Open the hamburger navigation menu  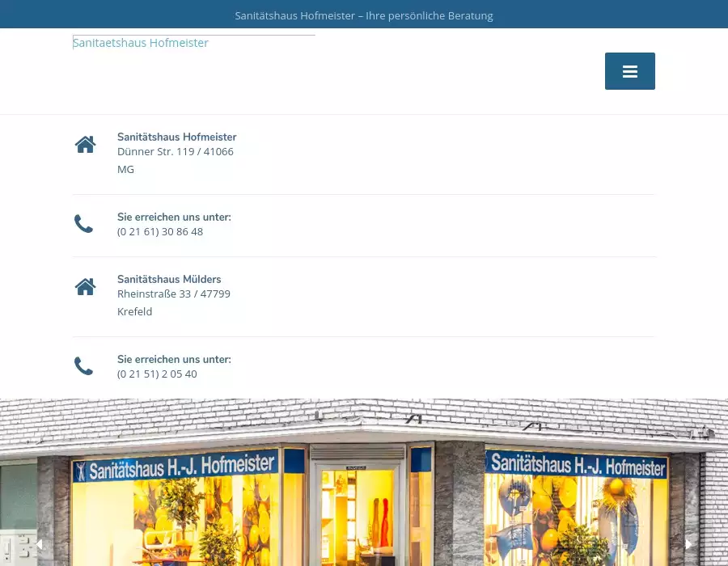(629, 71)
